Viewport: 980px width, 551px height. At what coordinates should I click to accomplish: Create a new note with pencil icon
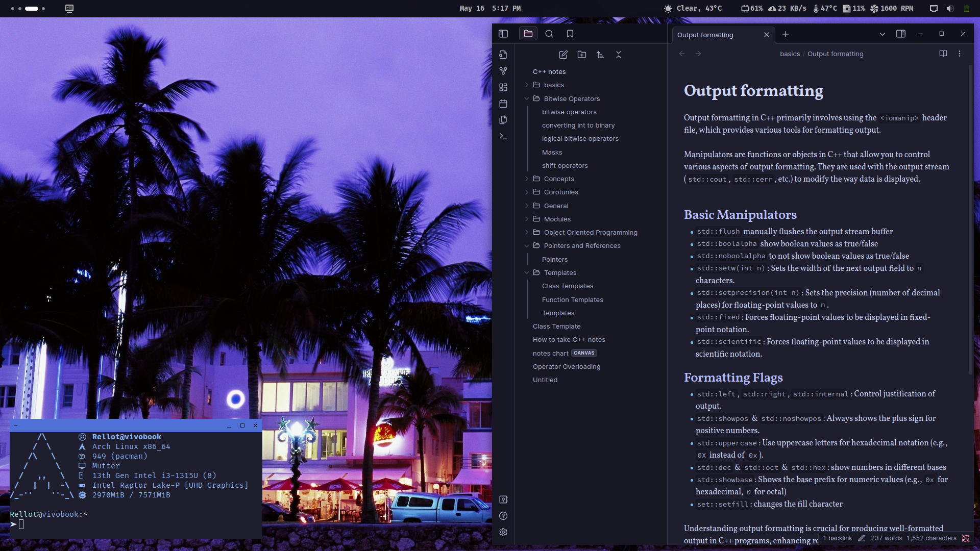(563, 55)
